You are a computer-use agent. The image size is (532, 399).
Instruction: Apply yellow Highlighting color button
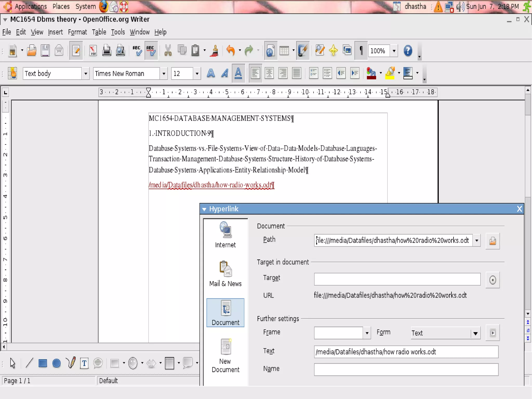[x=390, y=73]
